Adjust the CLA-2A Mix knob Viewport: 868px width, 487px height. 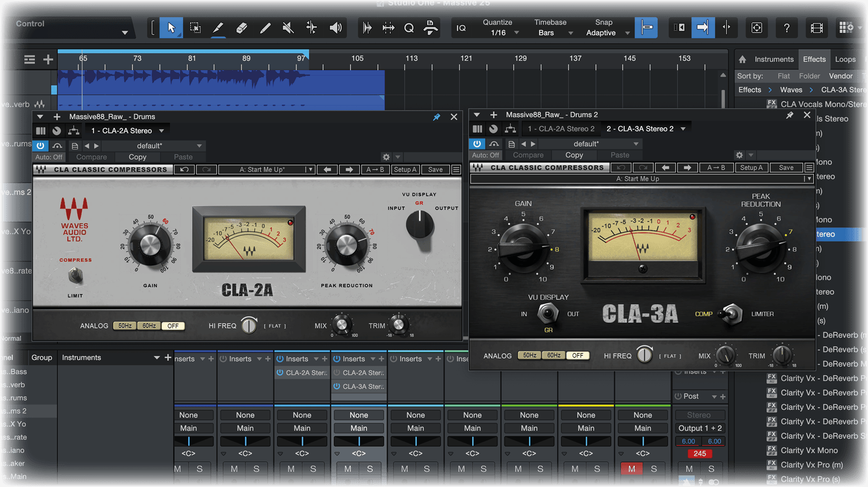(x=342, y=325)
